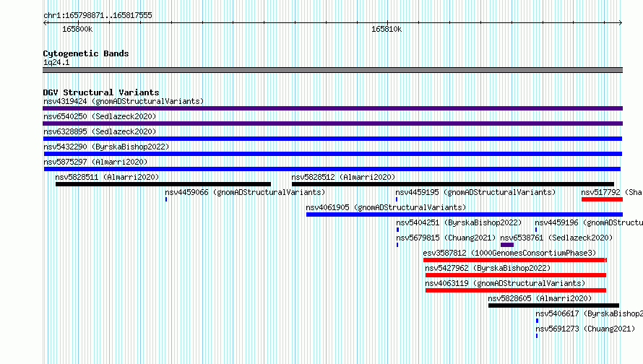Select the small blue marker under nsv4459195
This screenshot has height=364, width=643.
pos(397,199)
